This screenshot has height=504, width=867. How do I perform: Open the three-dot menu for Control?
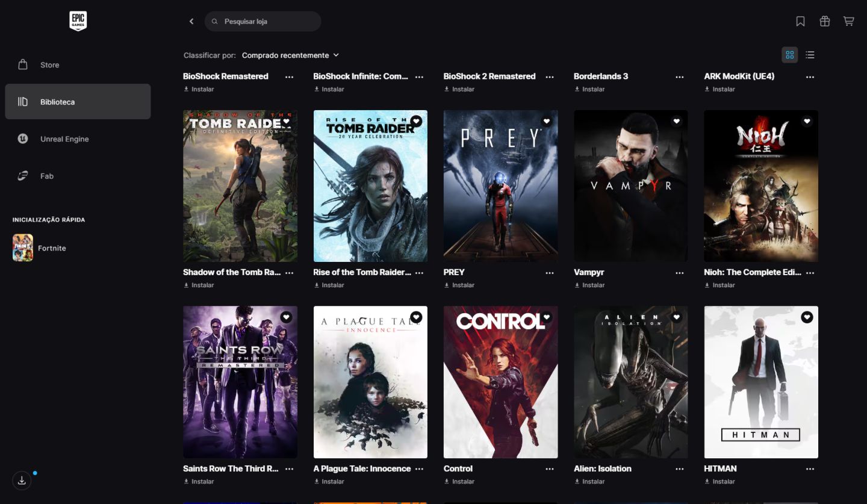550,469
